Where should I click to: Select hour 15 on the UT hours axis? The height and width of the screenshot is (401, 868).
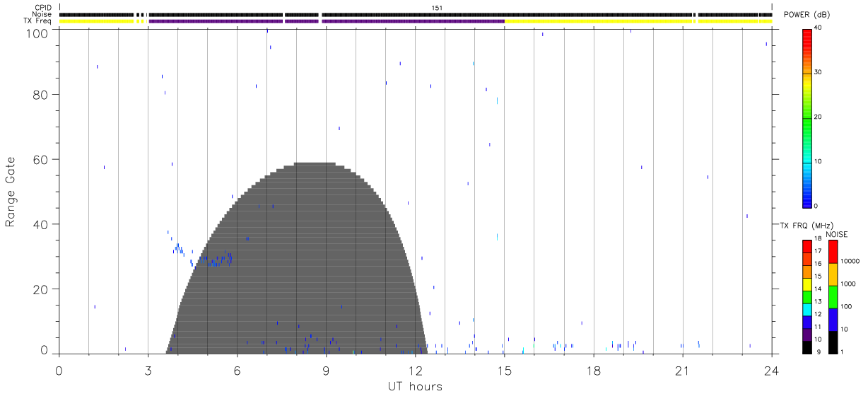pos(504,370)
